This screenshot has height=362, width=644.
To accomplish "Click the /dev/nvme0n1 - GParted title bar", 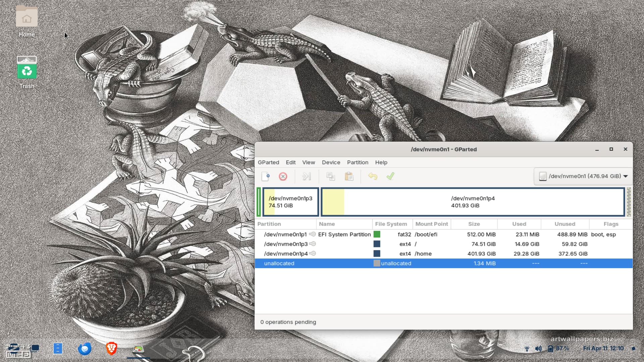I will click(x=443, y=149).
